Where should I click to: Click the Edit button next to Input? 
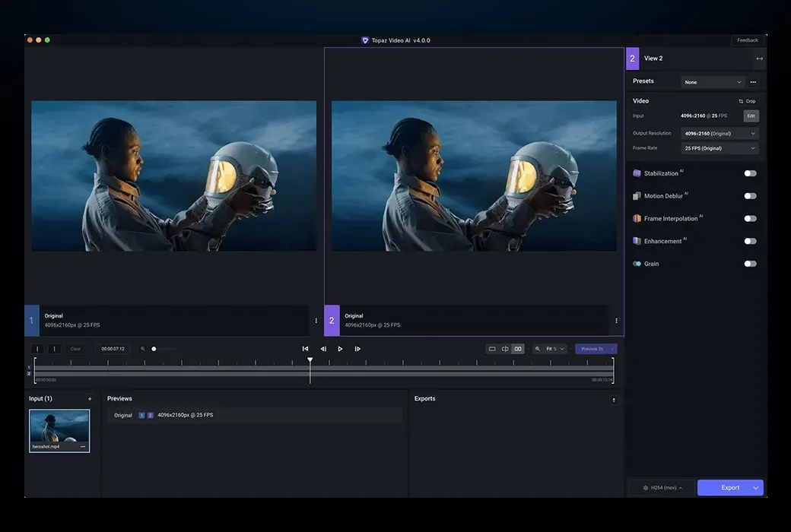751,116
